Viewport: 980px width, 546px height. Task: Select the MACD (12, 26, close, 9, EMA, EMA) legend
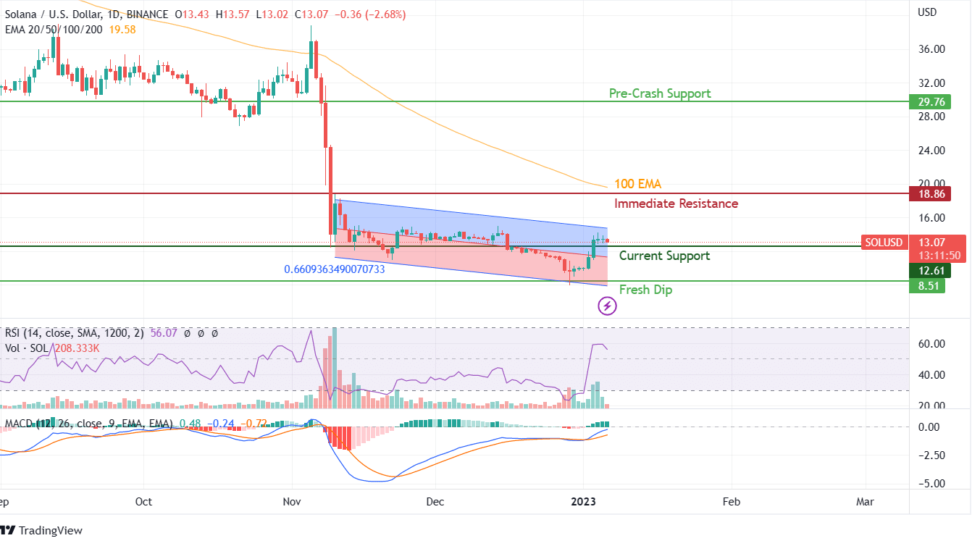tap(89, 424)
